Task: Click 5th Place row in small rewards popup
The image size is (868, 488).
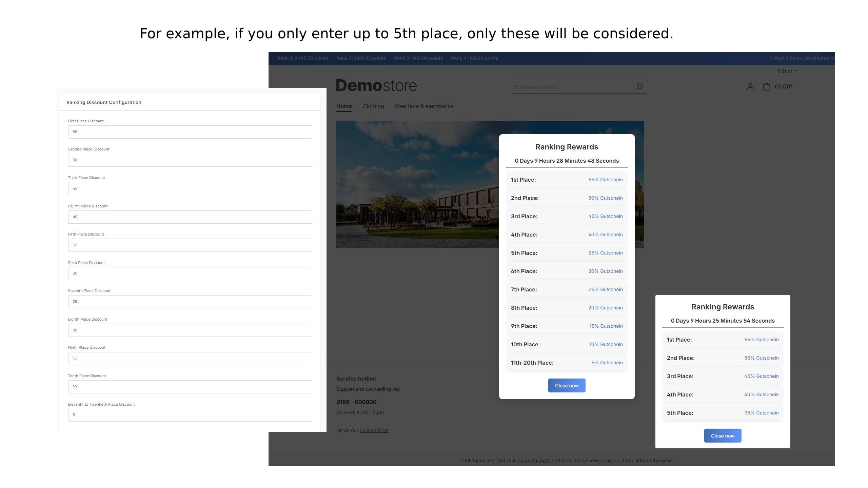Action: tap(723, 413)
